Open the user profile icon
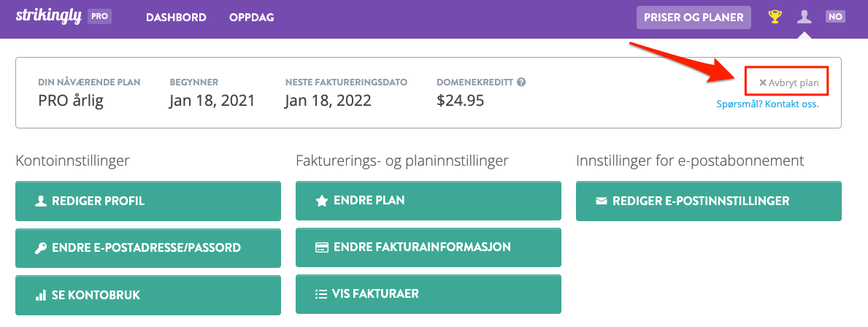868x327 pixels. click(x=804, y=17)
